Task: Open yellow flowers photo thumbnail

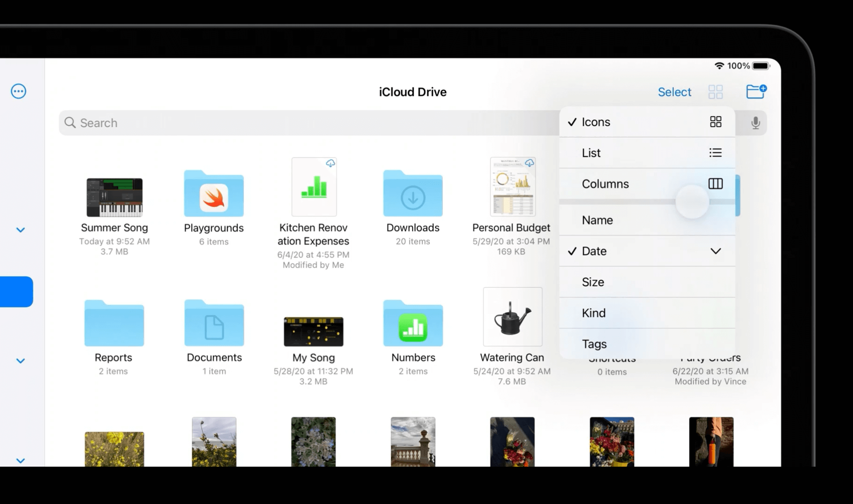Action: coord(114,449)
